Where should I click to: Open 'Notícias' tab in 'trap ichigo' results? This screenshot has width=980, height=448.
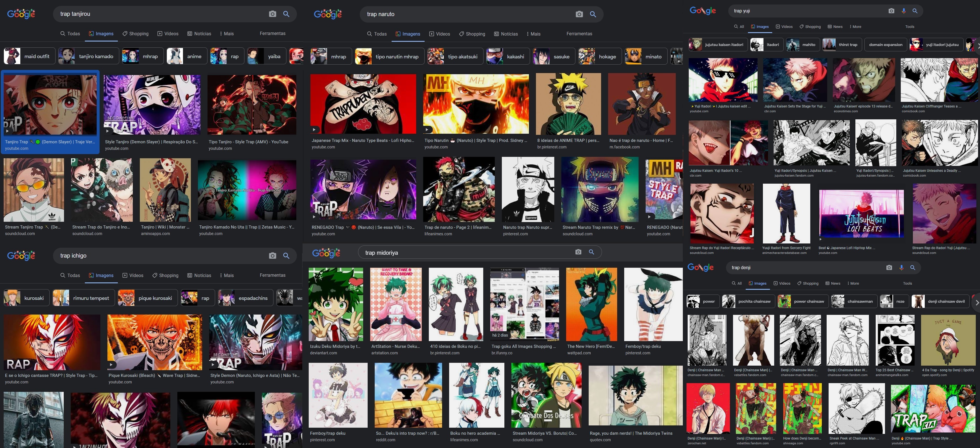pyautogui.click(x=199, y=275)
